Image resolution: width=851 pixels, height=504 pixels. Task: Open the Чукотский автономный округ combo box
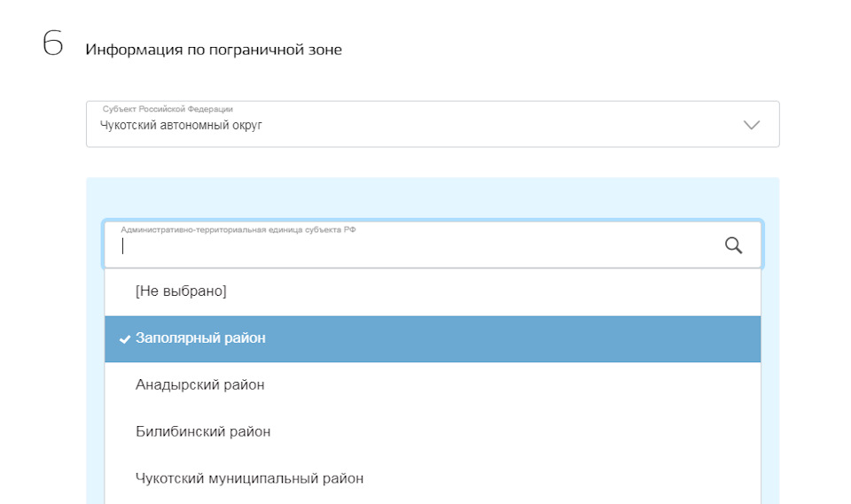pyautogui.click(x=432, y=124)
